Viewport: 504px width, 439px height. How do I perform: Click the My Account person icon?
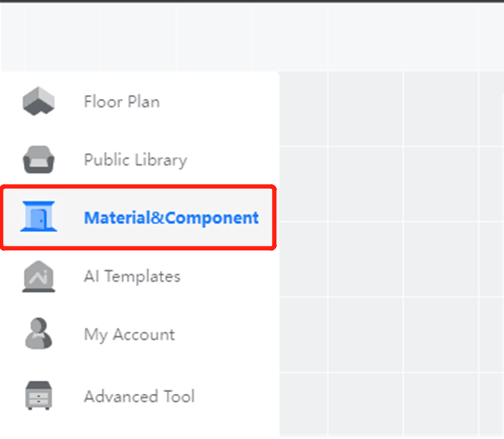[x=39, y=335]
